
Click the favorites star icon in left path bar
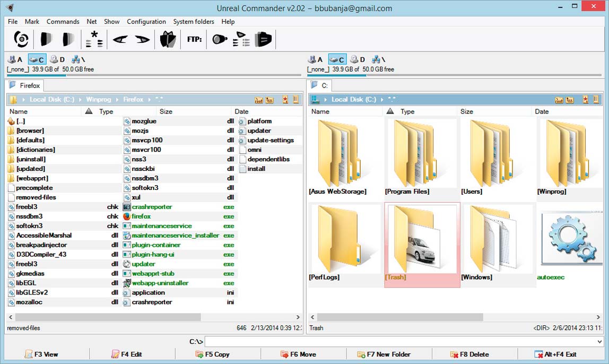tap(285, 100)
